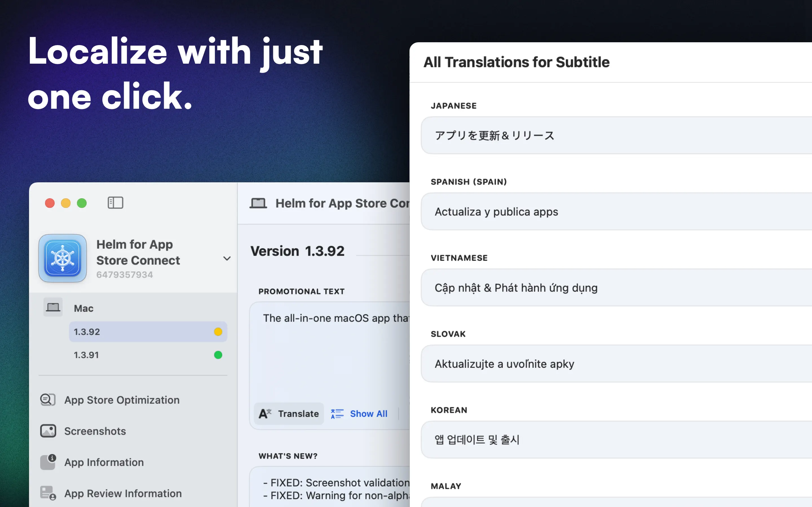
Task: Click the laptop icon in window title
Action: 258,203
